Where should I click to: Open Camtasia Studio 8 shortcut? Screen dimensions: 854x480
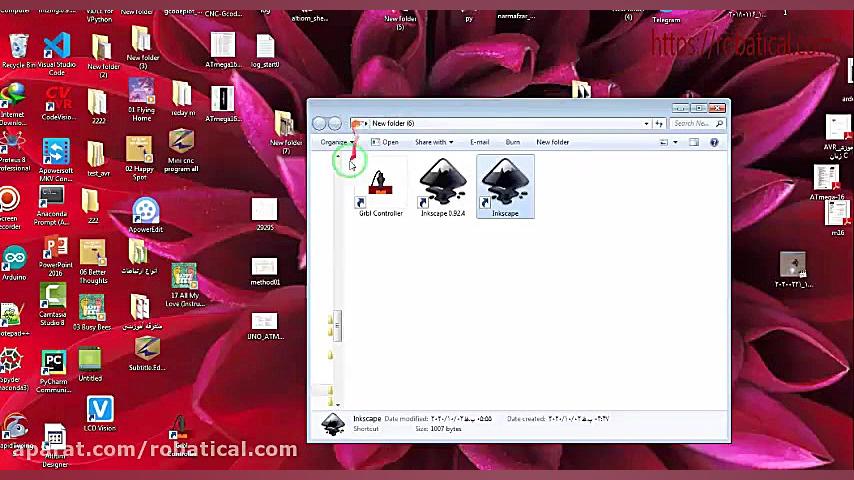[x=53, y=305]
